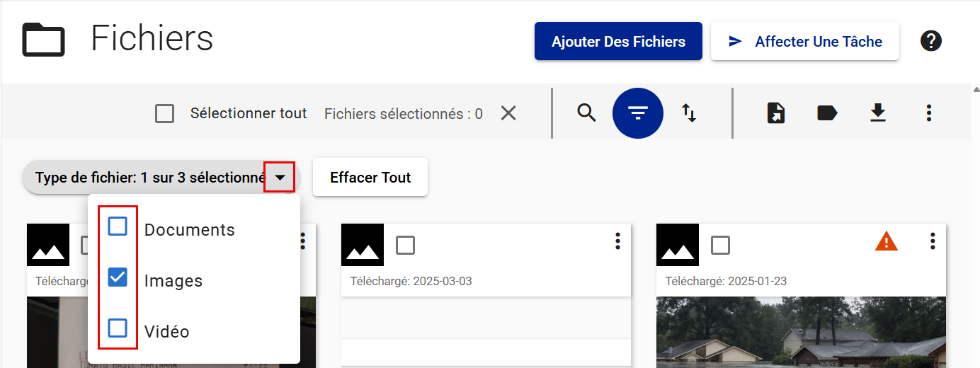Check the Documents filter checkbox
The height and width of the screenshot is (368, 980).
pos(118,226)
